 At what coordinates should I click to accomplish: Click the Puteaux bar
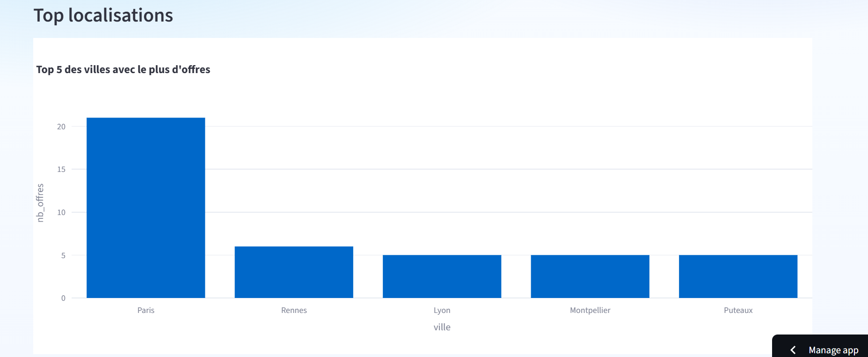(x=738, y=276)
